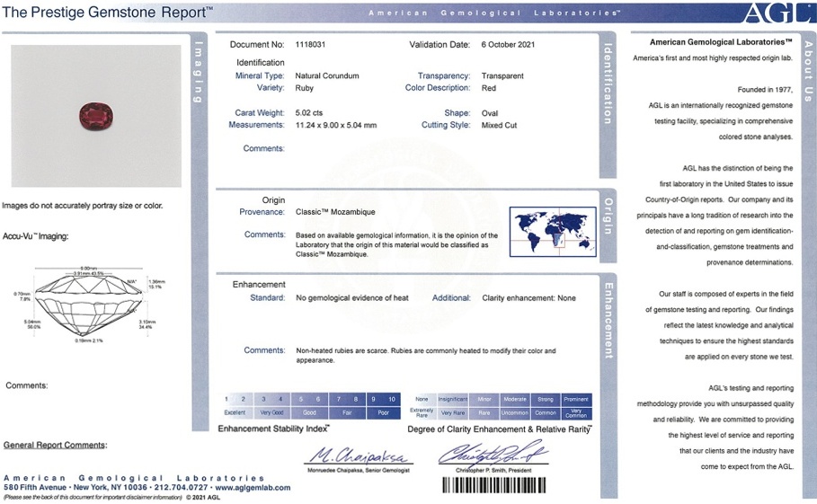Image resolution: width=817 pixels, height=504 pixels.
Task: Click the Mineral Type field label
Action: (260, 76)
